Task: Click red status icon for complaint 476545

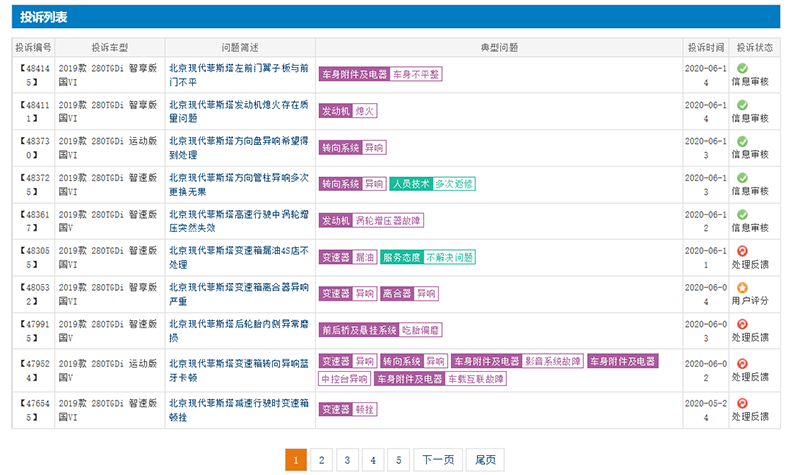Action: pos(742,404)
